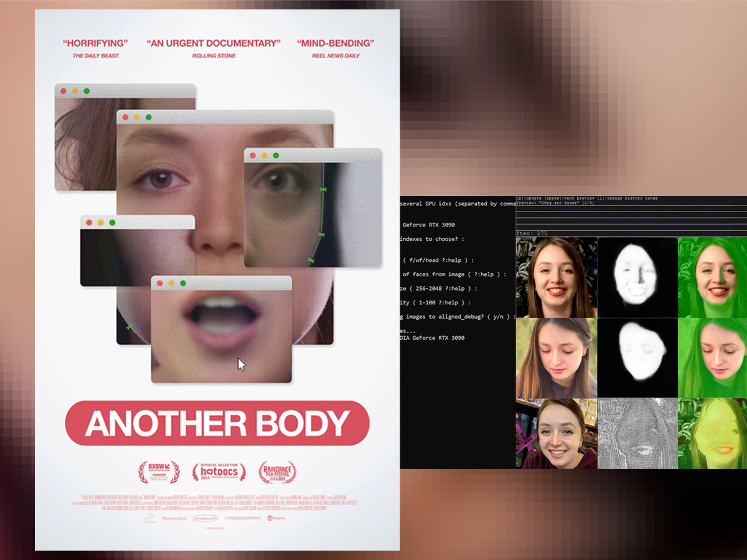Click the "of faces from image" prompt line
Image resolution: width=747 pixels, height=560 pixels.
454,274
